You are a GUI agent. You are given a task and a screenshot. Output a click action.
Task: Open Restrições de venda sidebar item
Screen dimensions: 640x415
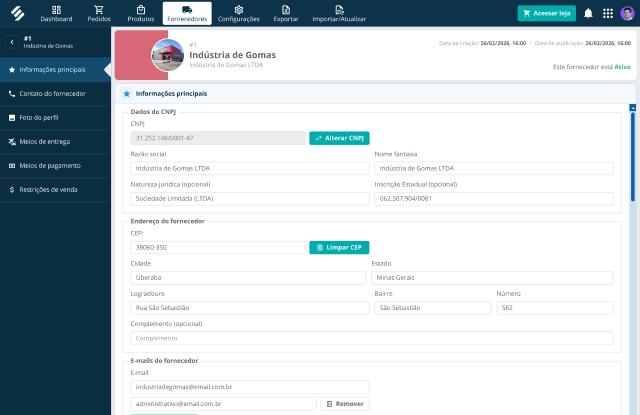point(55,190)
